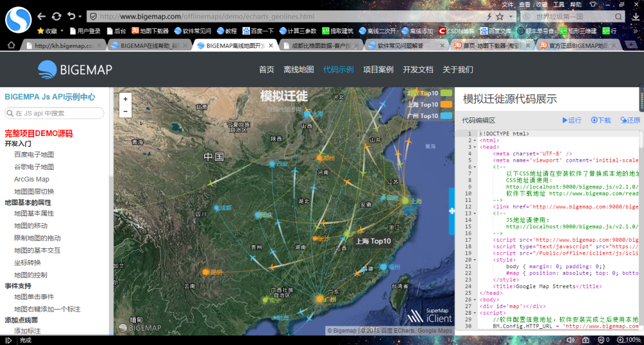The width and height of the screenshot is (644, 345).
Task: Open the 开发文档 navigation item
Action: point(418,70)
